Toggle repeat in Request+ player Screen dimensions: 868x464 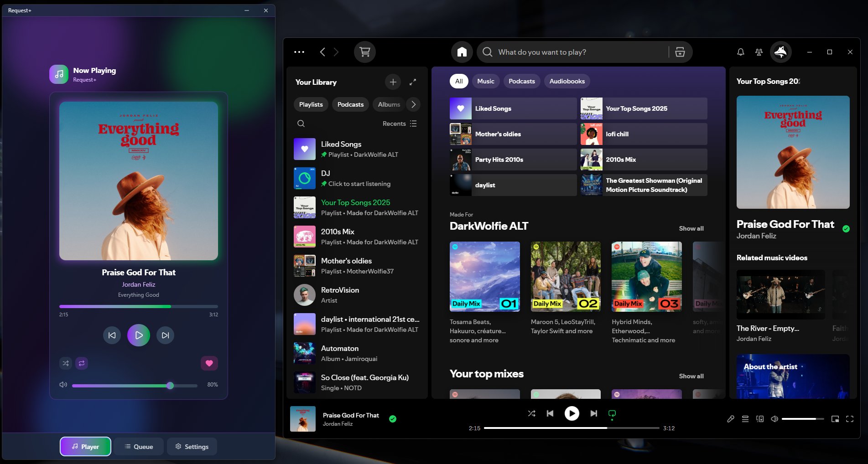82,363
